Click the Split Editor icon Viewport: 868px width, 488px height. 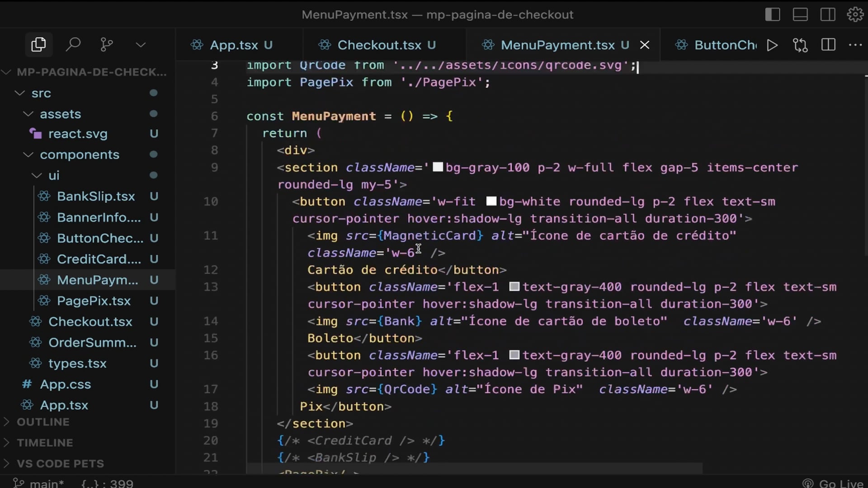(828, 45)
